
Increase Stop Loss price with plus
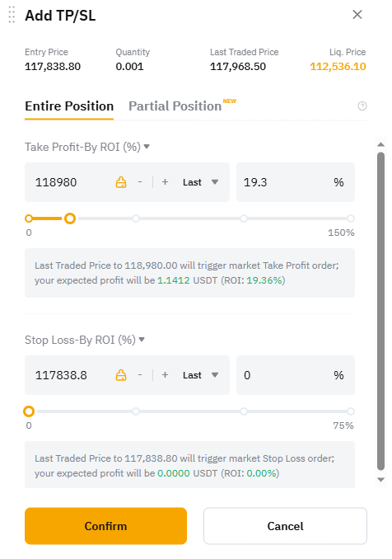(165, 375)
